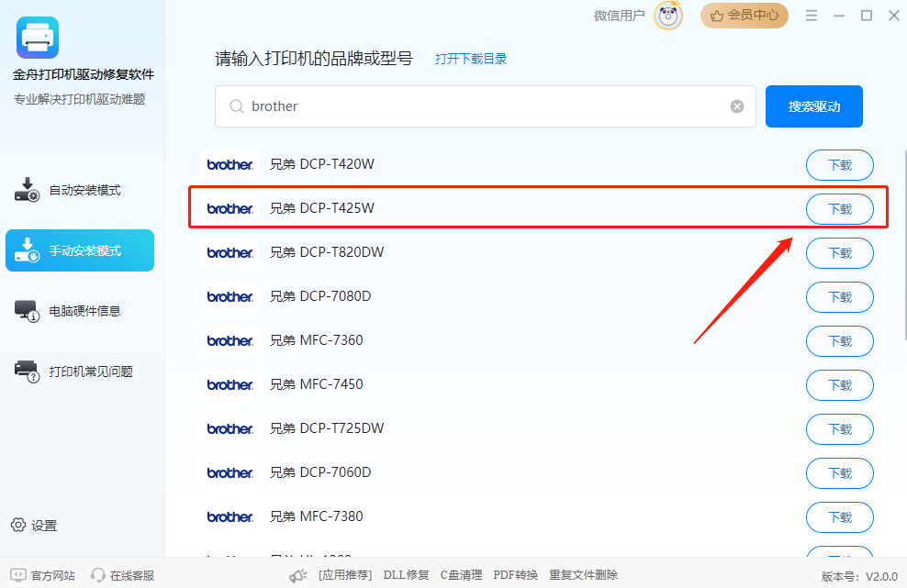Viewport: 907px width, 588px height.
Task: Click the printer app logo icon
Action: tap(38, 38)
